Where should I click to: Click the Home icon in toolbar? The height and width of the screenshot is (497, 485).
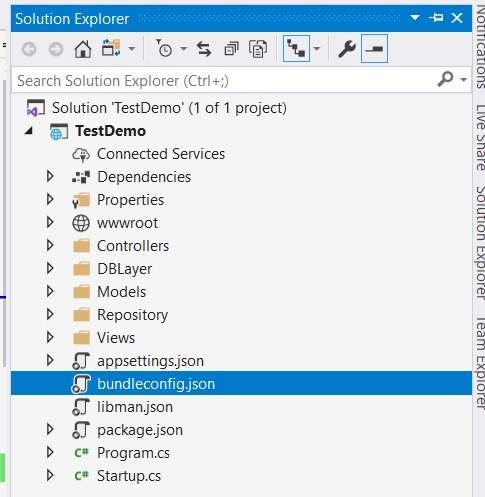point(83,49)
